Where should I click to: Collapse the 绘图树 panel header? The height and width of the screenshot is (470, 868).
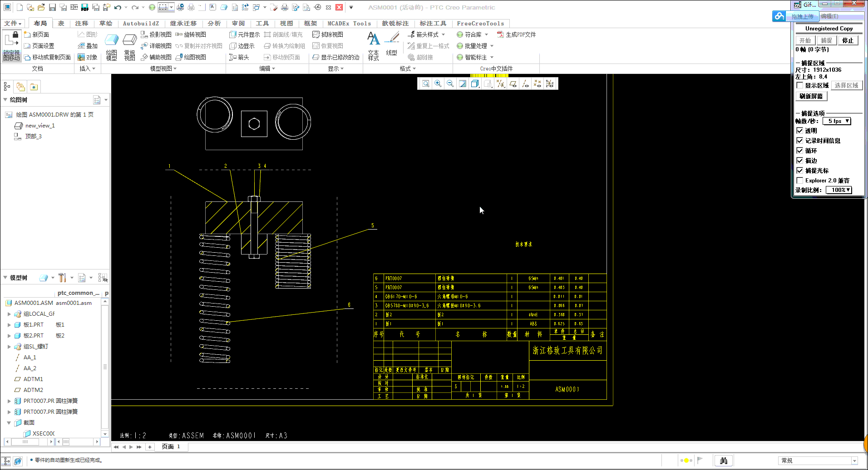(x=5, y=100)
